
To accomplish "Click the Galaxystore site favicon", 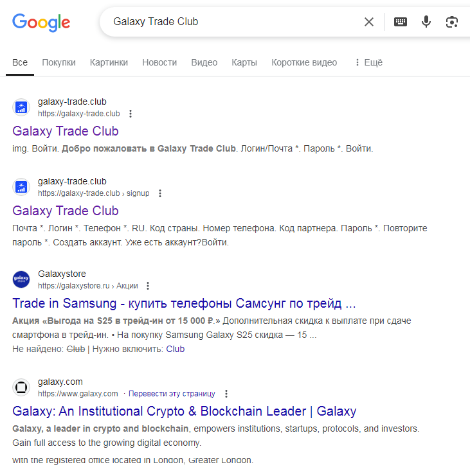I will [22, 279].
